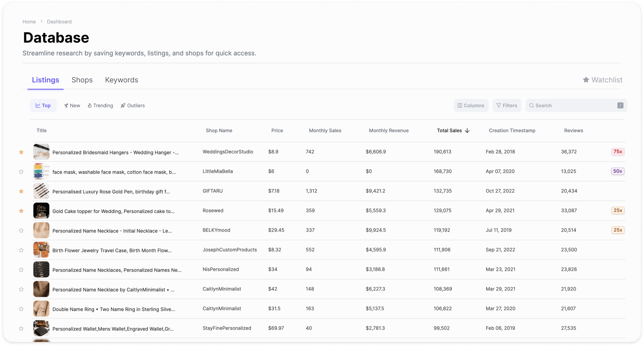Image resolution: width=644 pixels, height=346 pixels.
Task: Sort by Total Sales column header
Action: [x=449, y=131]
